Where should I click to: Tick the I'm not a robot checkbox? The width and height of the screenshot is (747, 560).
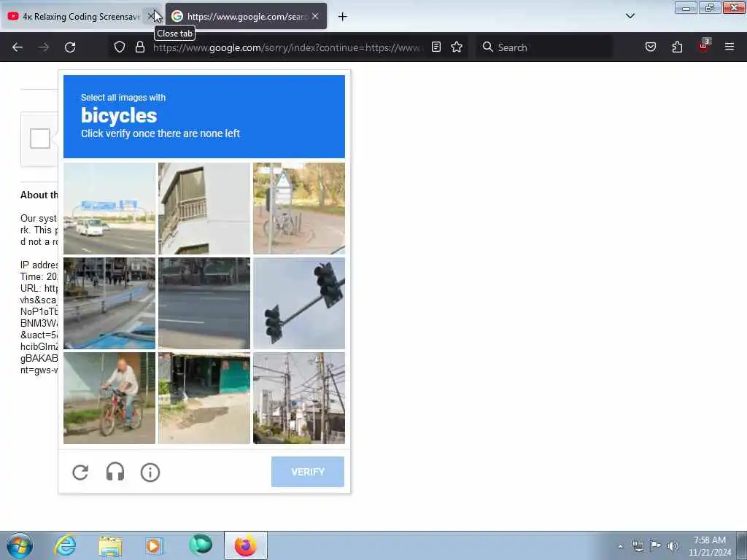point(40,139)
